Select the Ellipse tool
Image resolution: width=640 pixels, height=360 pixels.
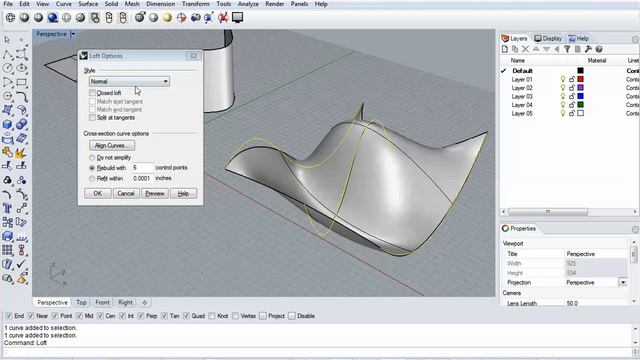(x=22, y=68)
